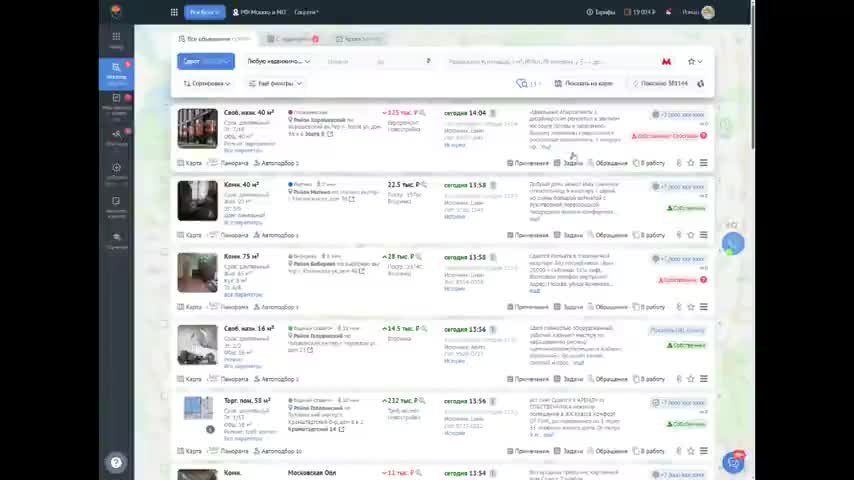Click the notifications bell in top bar

pyautogui.click(x=668, y=12)
